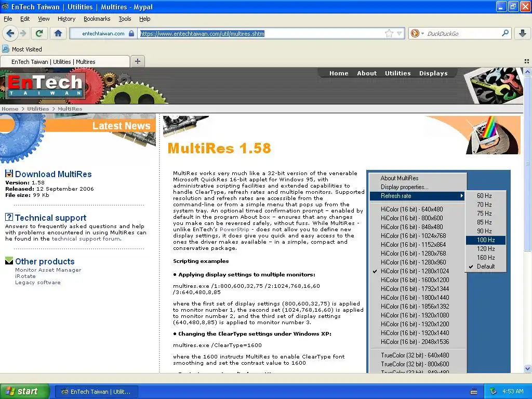Click the Scripting examples heading text
The width and height of the screenshot is (532, 399).
click(x=201, y=261)
